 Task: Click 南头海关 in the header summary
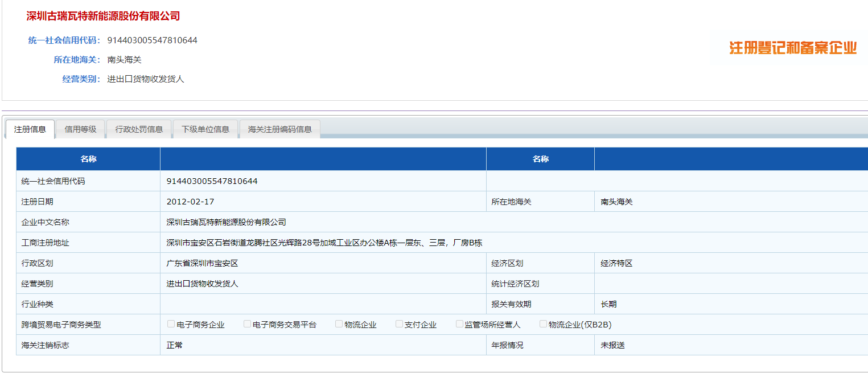click(124, 60)
